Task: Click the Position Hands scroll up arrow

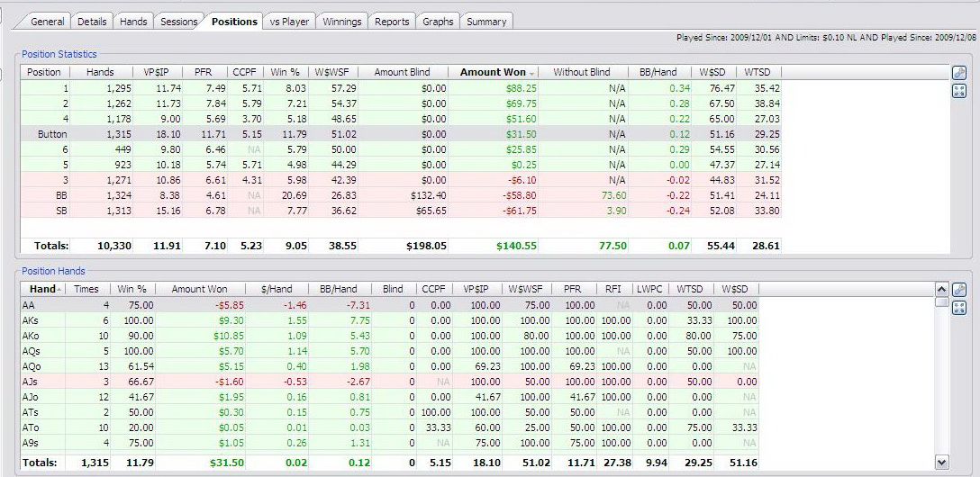Action: 942,290
